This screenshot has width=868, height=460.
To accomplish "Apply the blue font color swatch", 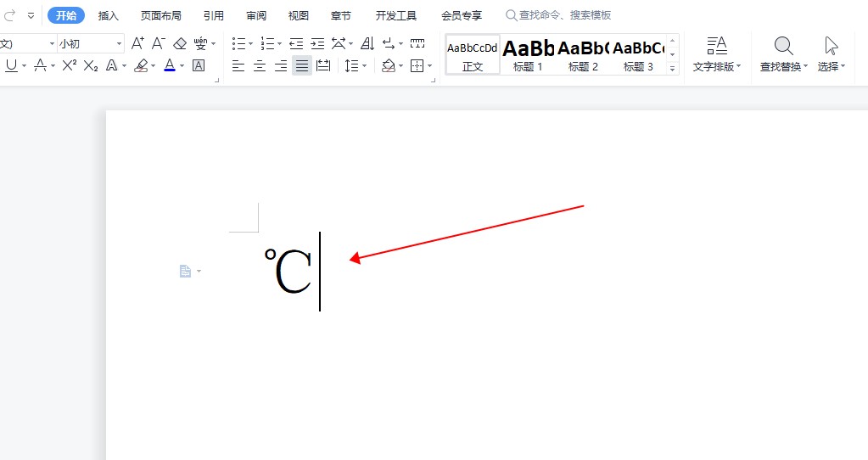I will (170, 65).
